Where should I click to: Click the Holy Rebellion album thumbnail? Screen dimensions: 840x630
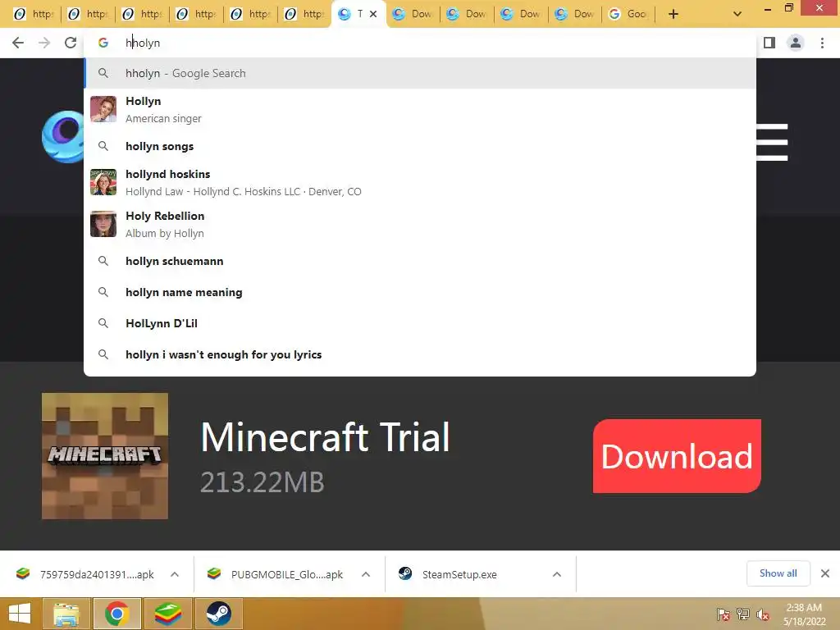pyautogui.click(x=103, y=224)
